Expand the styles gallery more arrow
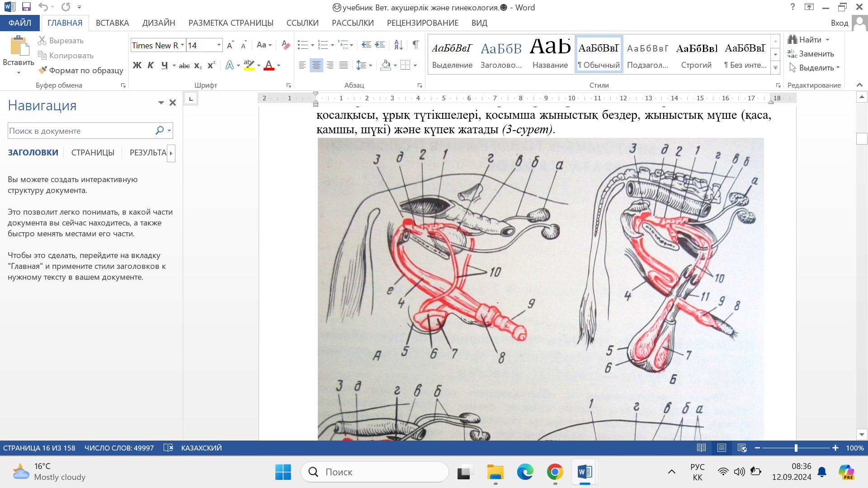 click(x=776, y=68)
